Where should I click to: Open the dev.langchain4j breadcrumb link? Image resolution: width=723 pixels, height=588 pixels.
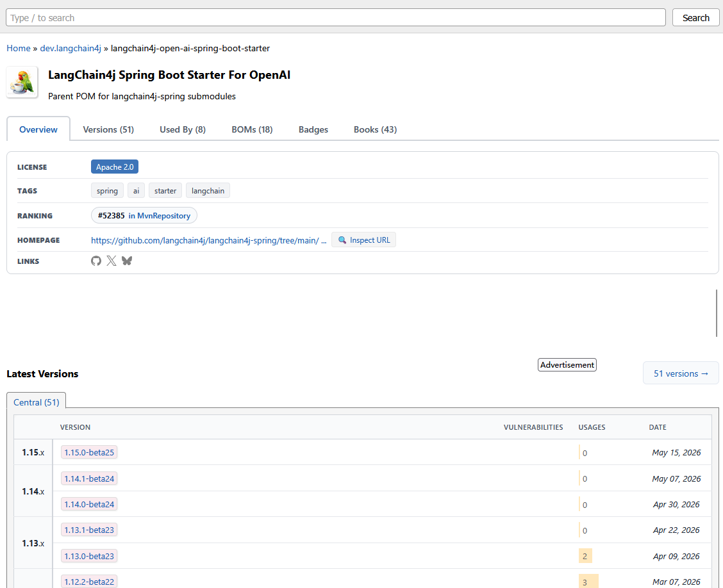click(71, 48)
